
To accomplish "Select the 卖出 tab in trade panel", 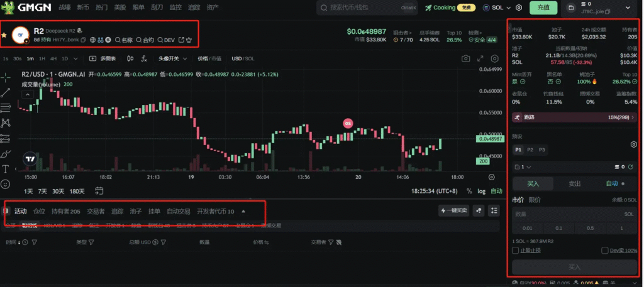I will tap(574, 184).
